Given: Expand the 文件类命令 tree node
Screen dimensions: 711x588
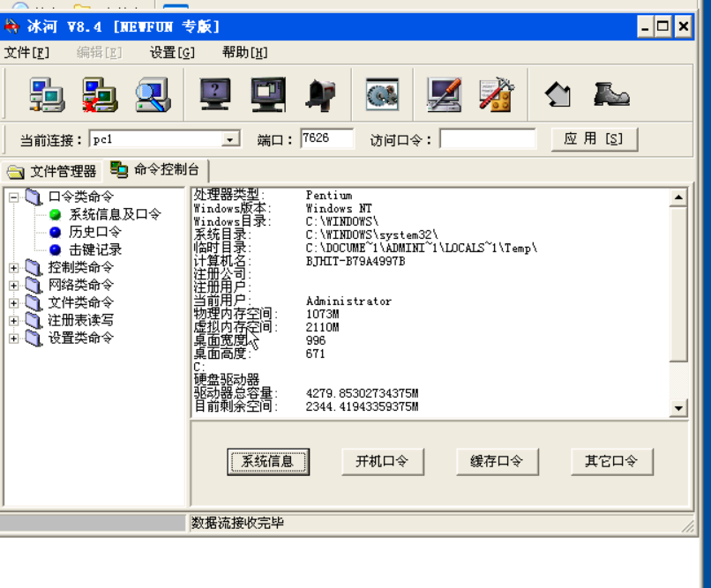Looking at the screenshot, I should (13, 303).
